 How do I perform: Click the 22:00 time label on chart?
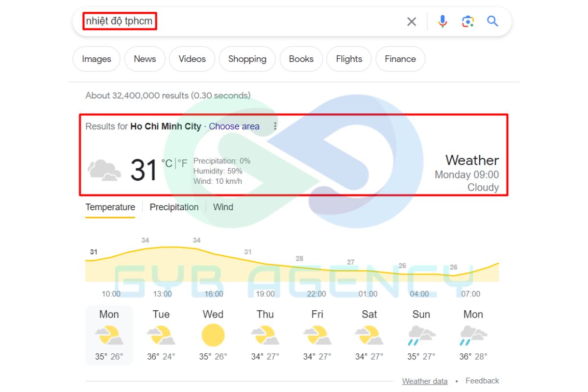pyautogui.click(x=317, y=294)
